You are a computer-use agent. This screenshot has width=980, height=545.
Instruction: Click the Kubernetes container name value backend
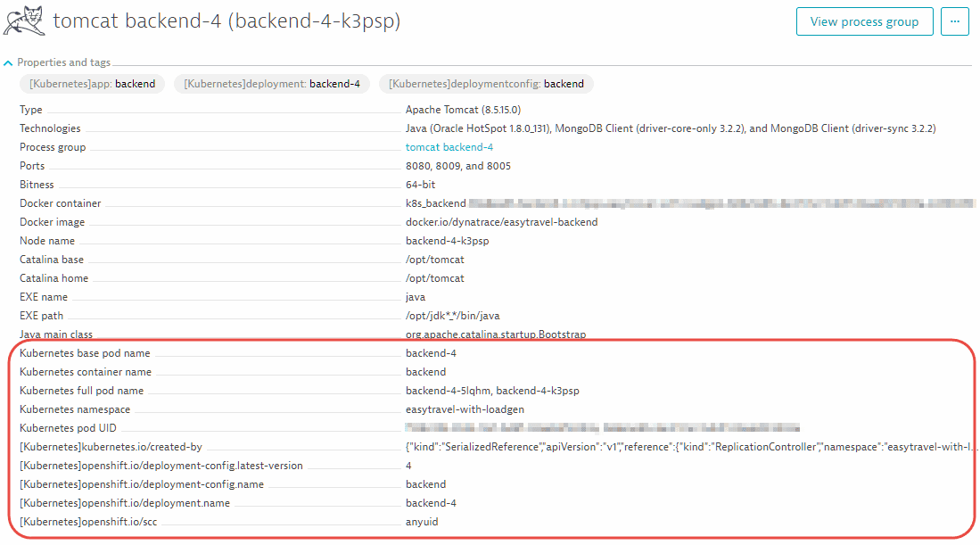[426, 372]
